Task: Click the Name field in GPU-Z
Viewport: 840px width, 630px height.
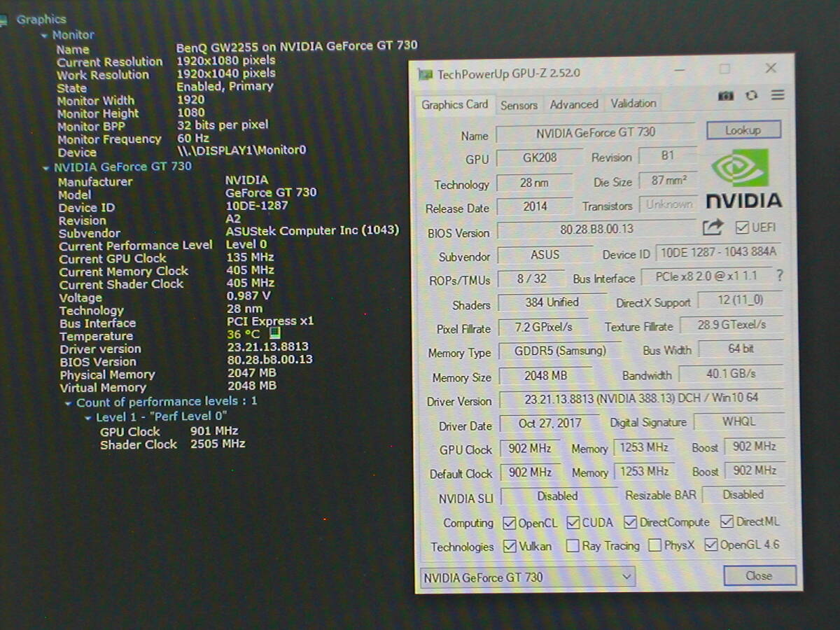Action: (596, 133)
